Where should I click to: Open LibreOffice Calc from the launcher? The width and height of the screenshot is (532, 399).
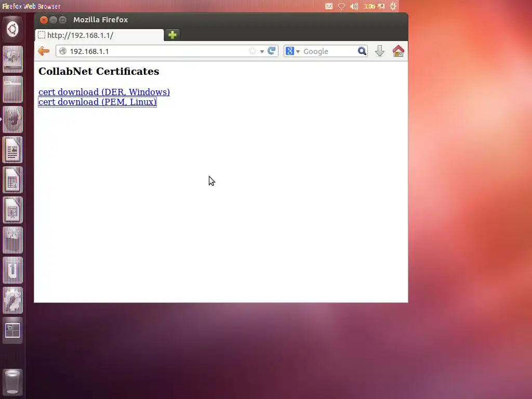(x=12, y=180)
